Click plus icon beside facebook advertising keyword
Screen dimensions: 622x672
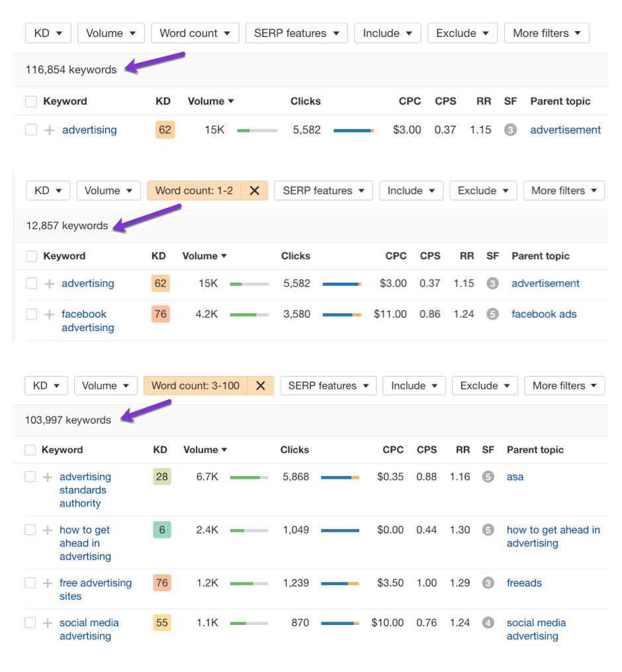pos(49,314)
